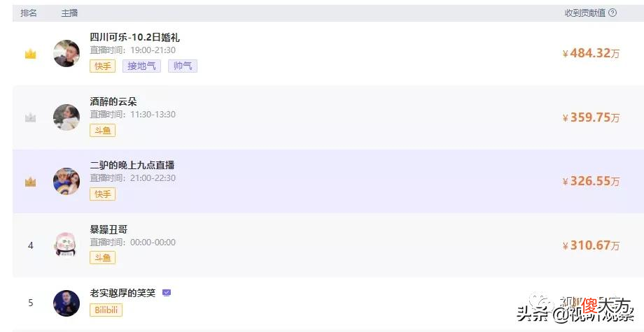Click the 快手 tag under 二驴的晚上九点直播
644x332 pixels.
click(103, 194)
